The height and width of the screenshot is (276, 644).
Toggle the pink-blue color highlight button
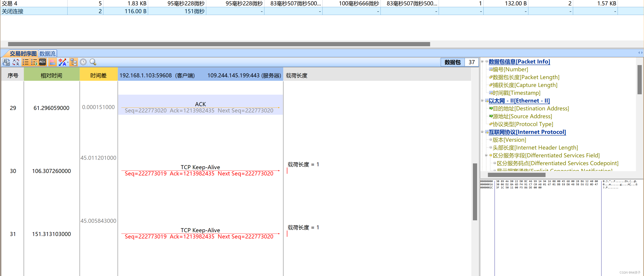click(x=52, y=62)
